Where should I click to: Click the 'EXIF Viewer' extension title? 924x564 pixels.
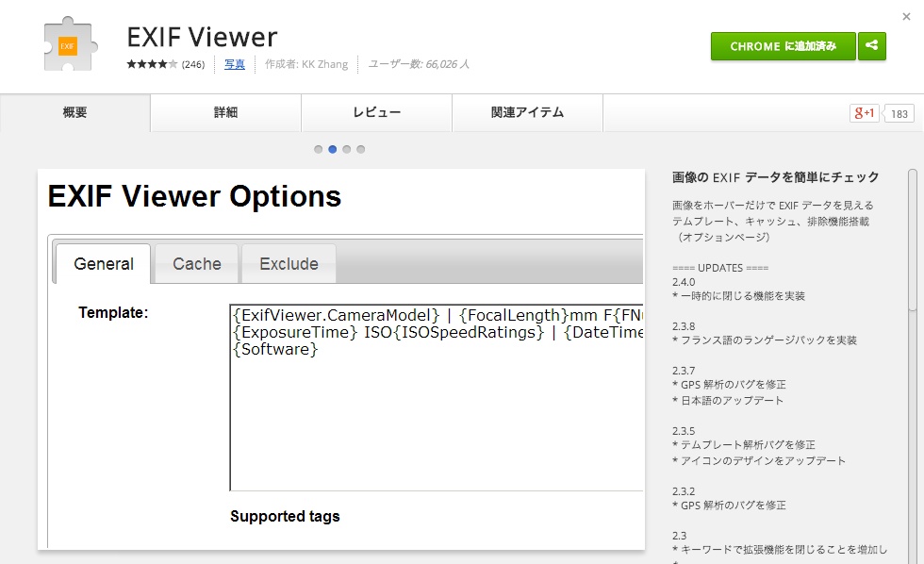[x=202, y=37]
